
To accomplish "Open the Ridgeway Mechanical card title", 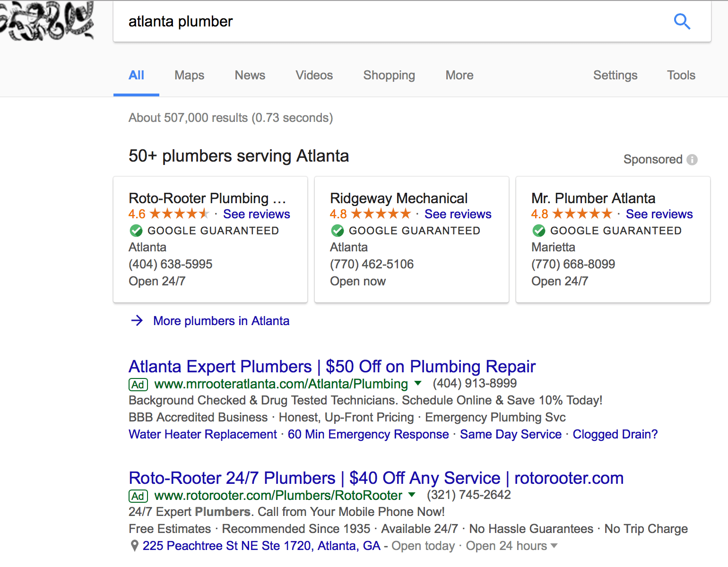I will (399, 198).
